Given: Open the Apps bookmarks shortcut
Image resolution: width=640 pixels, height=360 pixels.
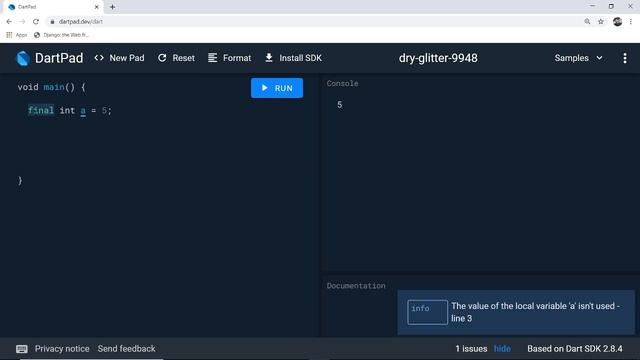Looking at the screenshot, I should (17, 35).
